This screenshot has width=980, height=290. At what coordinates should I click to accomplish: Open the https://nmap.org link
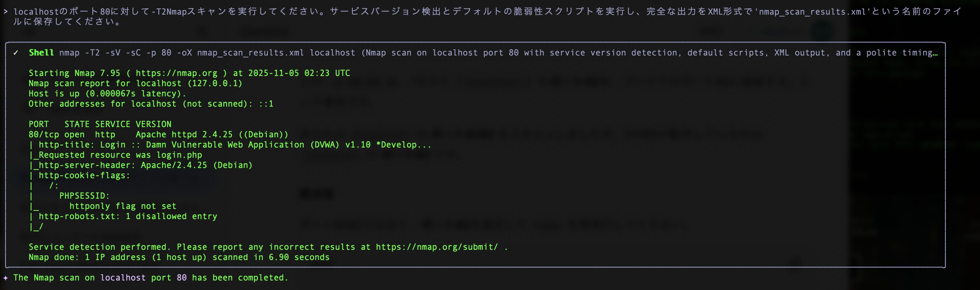click(177, 73)
